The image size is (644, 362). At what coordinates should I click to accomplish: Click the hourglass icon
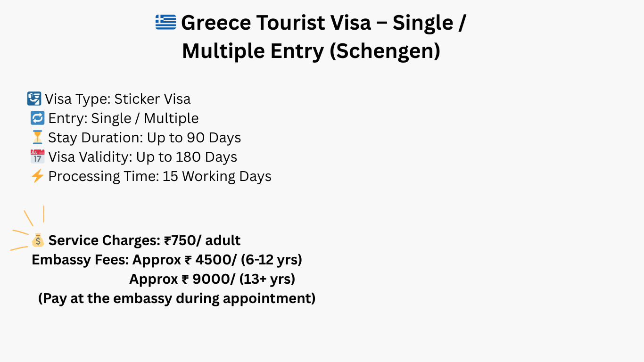coord(37,137)
